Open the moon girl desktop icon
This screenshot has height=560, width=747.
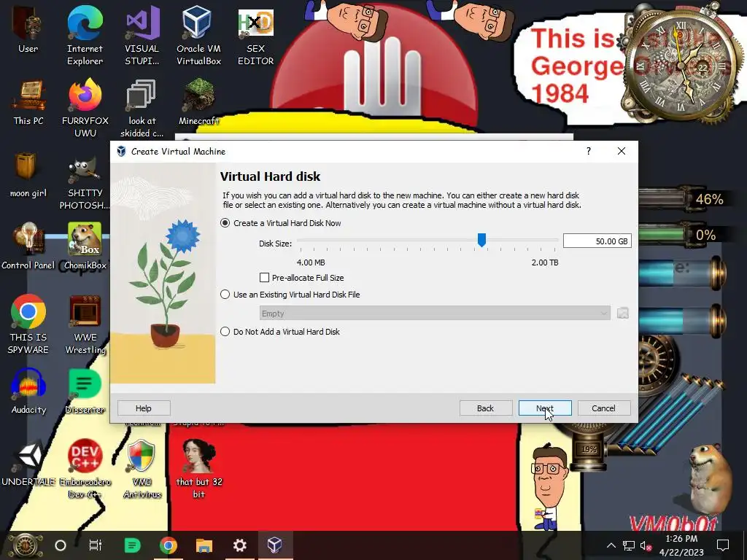pyautogui.click(x=28, y=175)
